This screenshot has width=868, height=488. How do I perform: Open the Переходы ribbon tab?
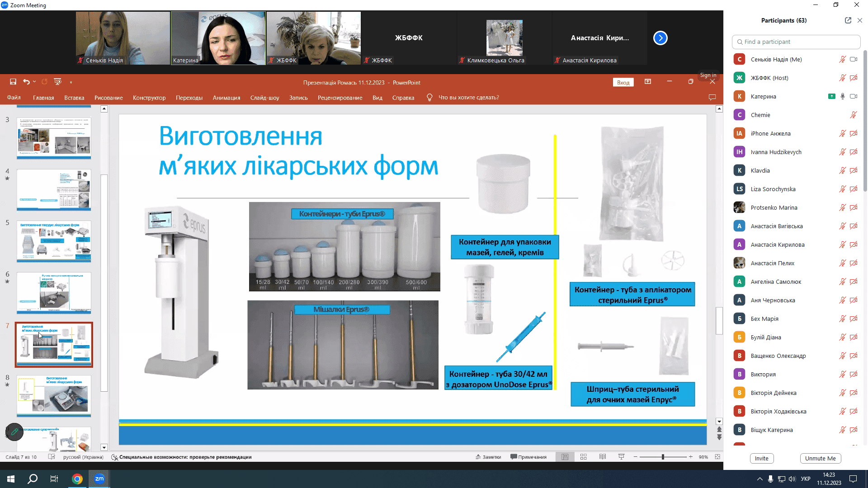(x=189, y=98)
